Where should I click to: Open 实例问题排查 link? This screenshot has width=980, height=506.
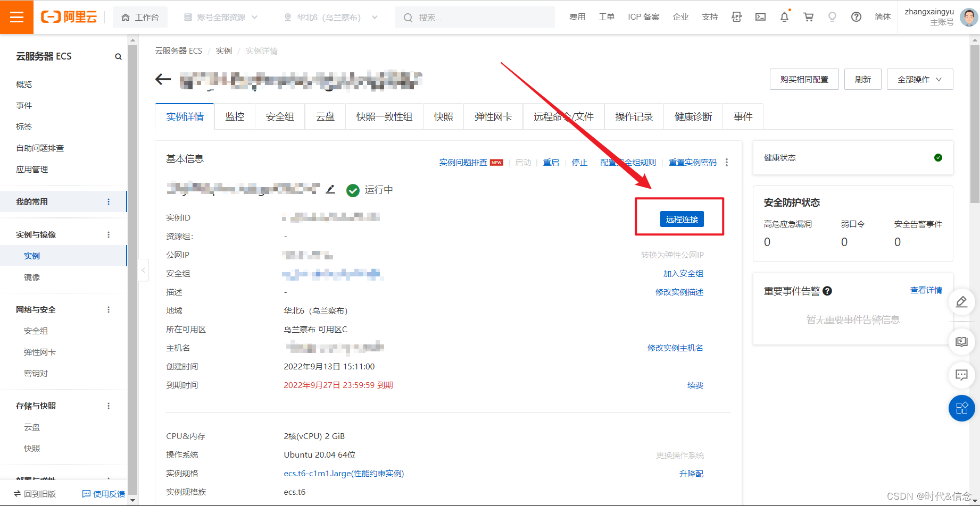[463, 162]
